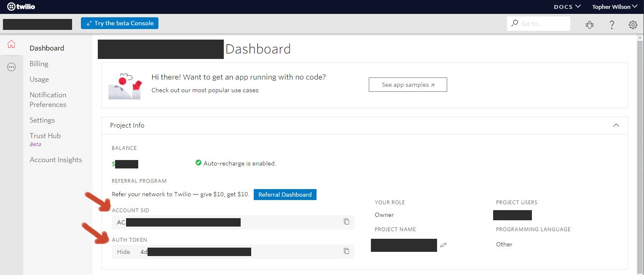Click the Other programming language value
644x275 pixels.
[x=504, y=244]
